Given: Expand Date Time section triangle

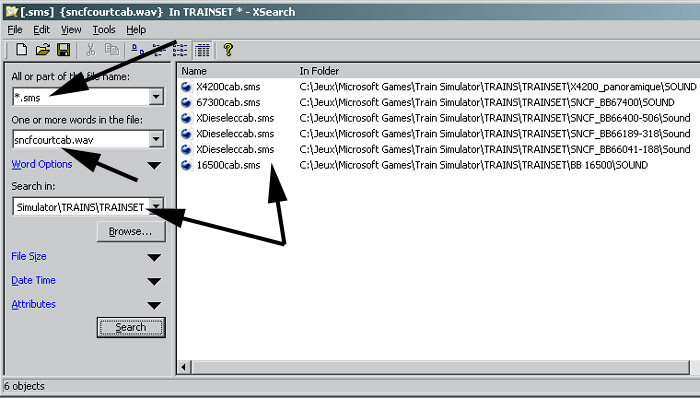Looking at the screenshot, I should 154,282.
